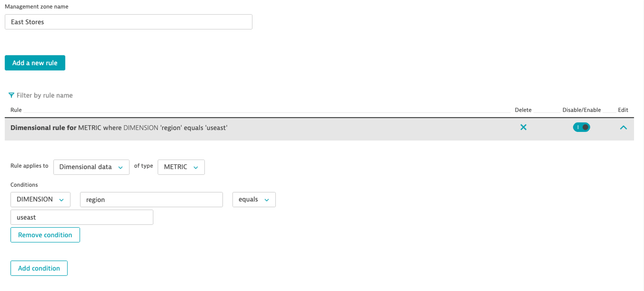This screenshot has width=644, height=291.
Task: Click the Edit column header
Action: point(623,110)
